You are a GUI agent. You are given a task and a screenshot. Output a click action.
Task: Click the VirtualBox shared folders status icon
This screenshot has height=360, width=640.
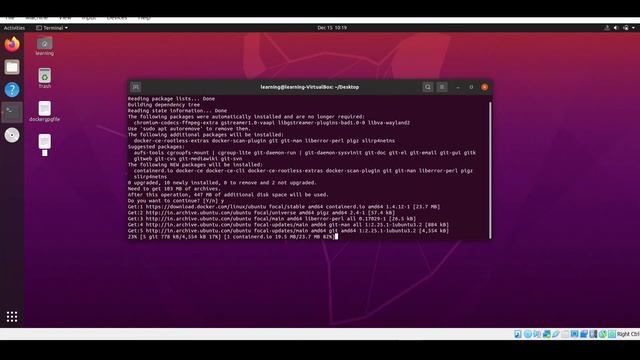565,334
